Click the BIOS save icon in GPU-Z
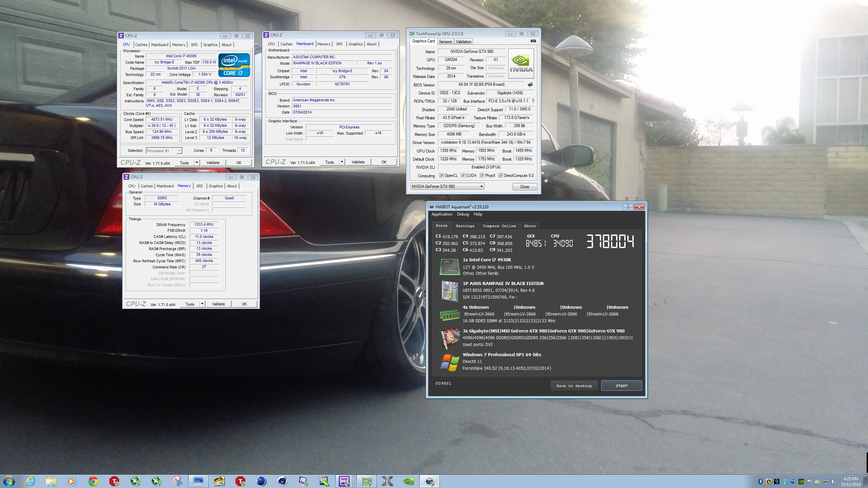 [x=530, y=84]
